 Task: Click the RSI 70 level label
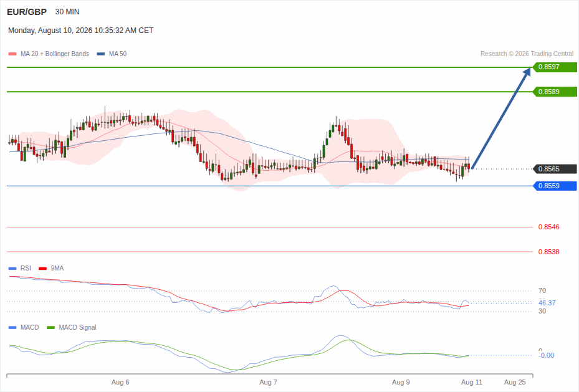(x=542, y=290)
